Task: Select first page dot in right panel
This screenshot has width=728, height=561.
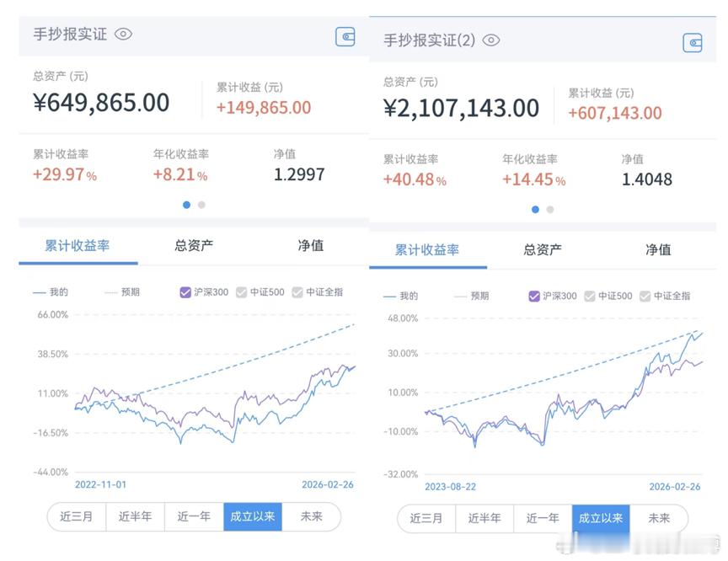Action: tap(535, 210)
